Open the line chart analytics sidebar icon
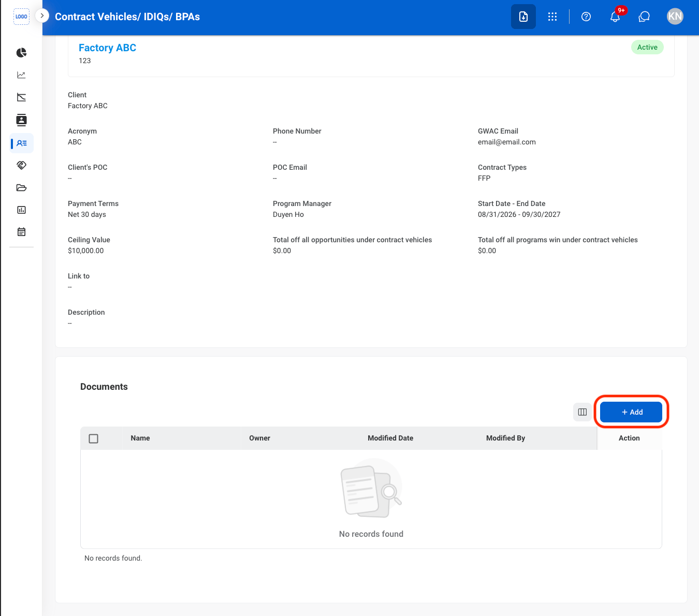Screen dimensions: 699x616 (21, 75)
